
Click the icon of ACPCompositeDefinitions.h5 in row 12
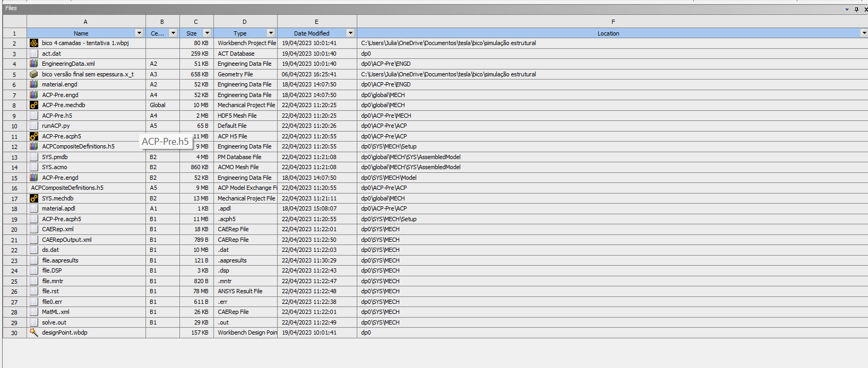(x=34, y=146)
